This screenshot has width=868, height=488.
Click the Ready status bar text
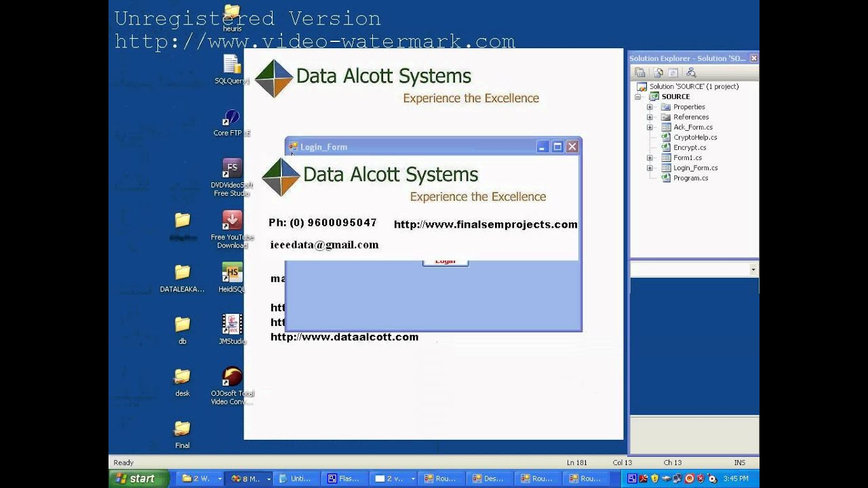123,463
